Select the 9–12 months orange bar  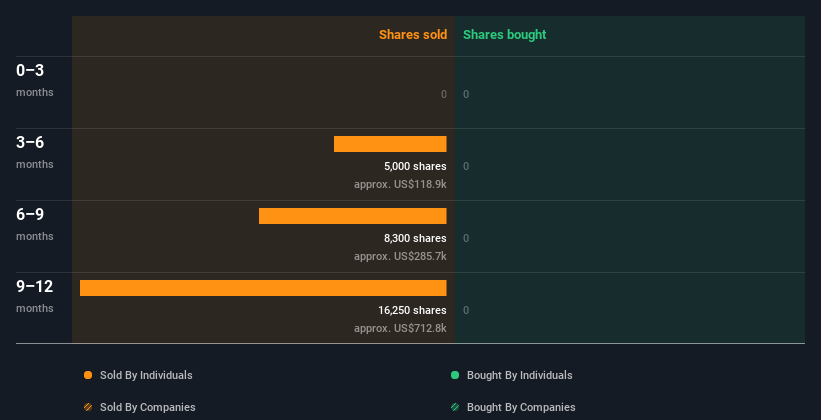pyautogui.click(x=263, y=288)
